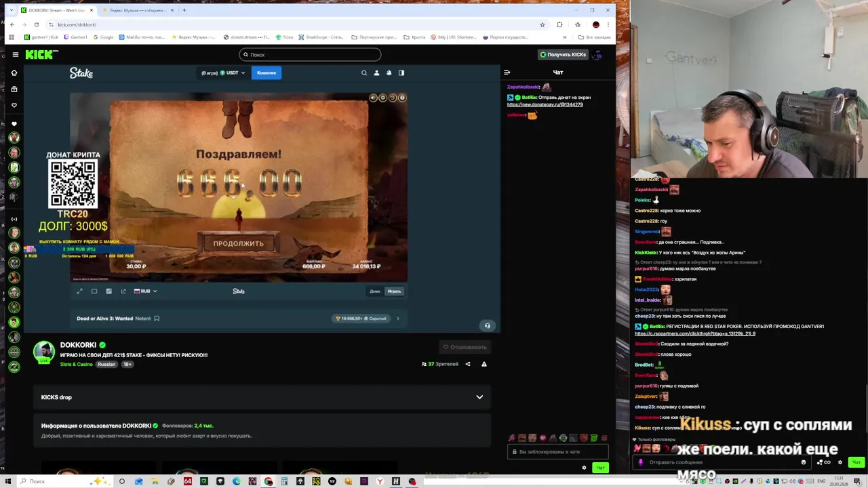Open Stake support headset button
Image resolution: width=868 pixels, height=488 pixels.
pos(487,326)
